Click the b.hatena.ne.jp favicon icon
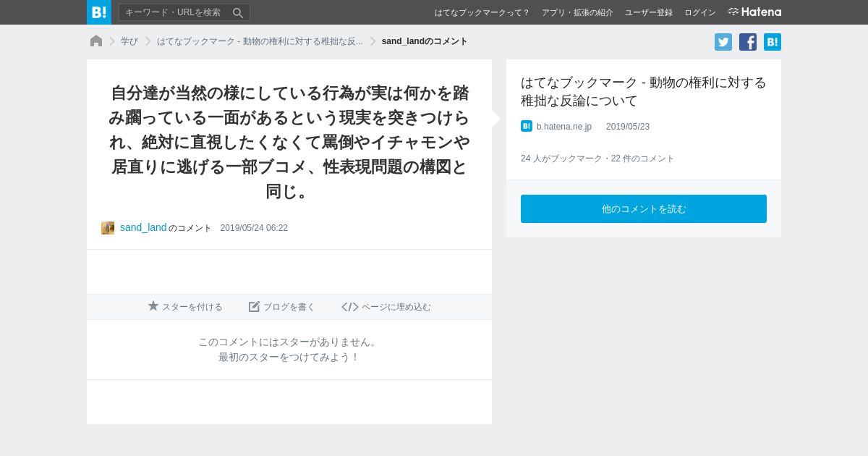This screenshot has width=868, height=456. click(527, 126)
